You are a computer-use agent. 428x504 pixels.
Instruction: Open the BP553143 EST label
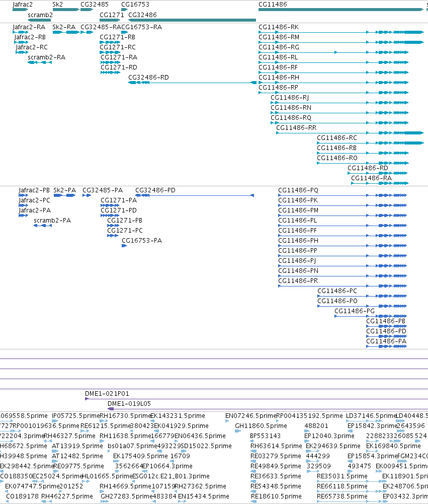(265, 436)
